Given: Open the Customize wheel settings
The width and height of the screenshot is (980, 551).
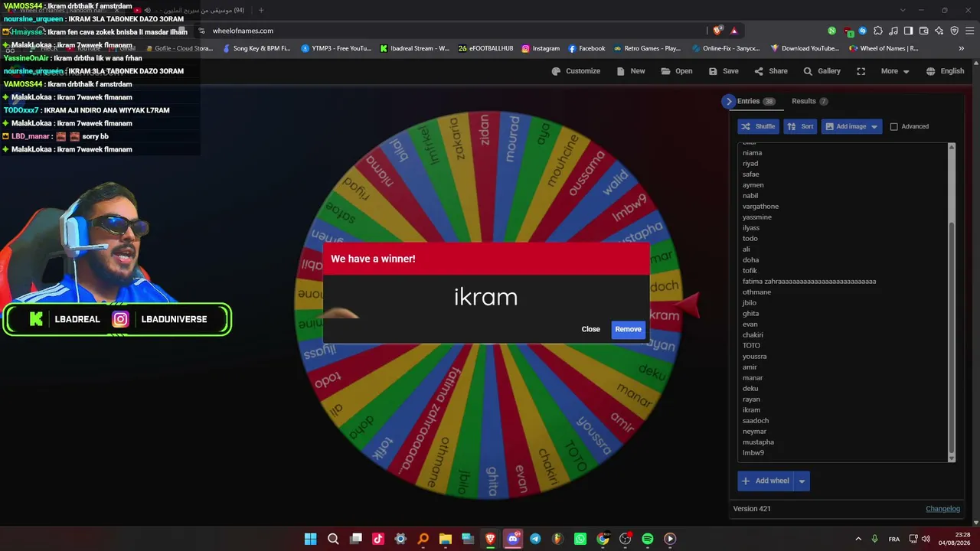Looking at the screenshot, I should (x=576, y=71).
